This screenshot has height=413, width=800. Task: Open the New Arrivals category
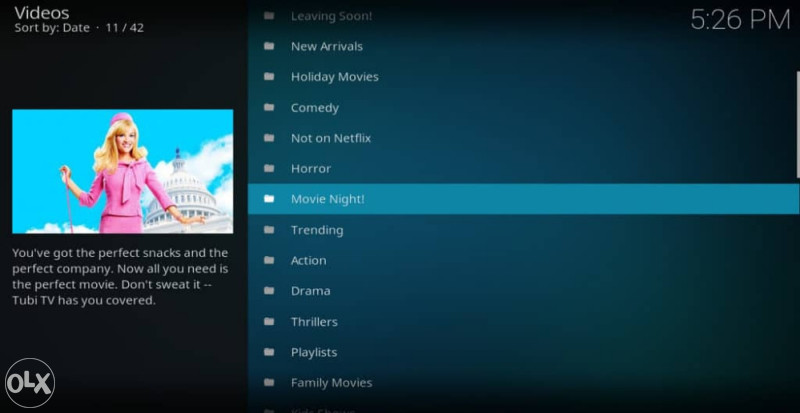pos(522,46)
